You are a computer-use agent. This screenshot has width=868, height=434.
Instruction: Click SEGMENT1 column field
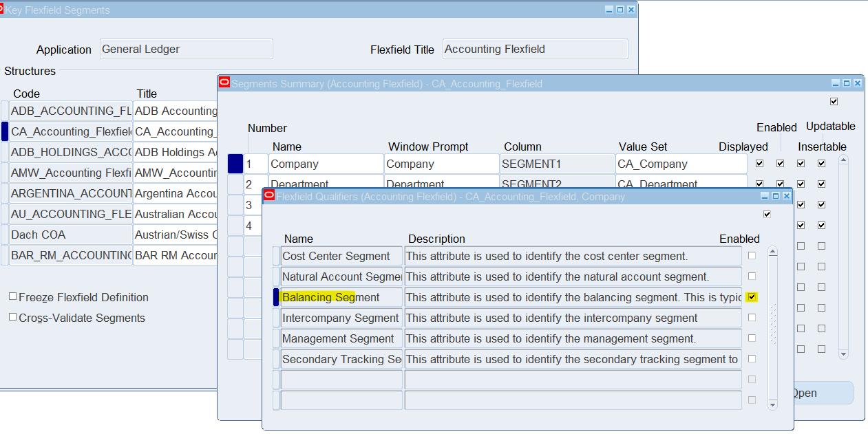click(x=557, y=164)
